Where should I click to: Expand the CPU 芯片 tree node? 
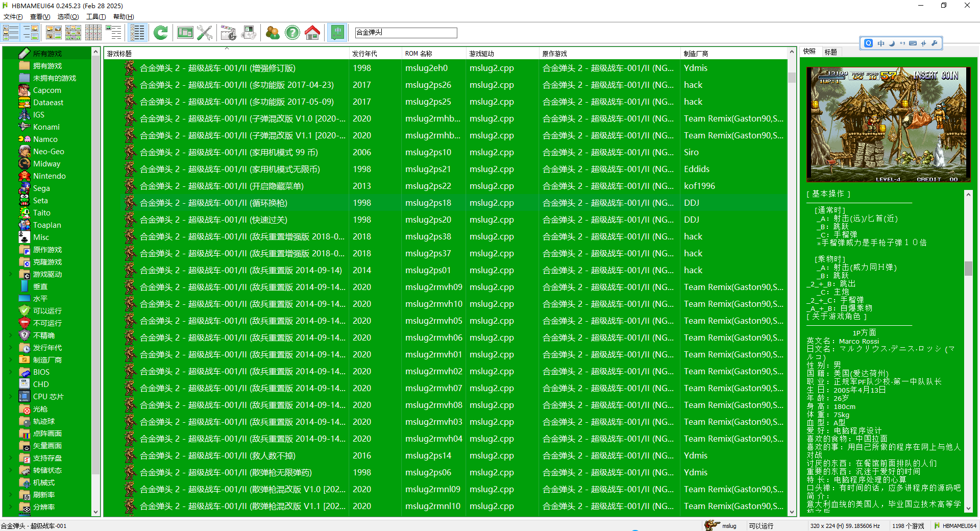click(11, 397)
